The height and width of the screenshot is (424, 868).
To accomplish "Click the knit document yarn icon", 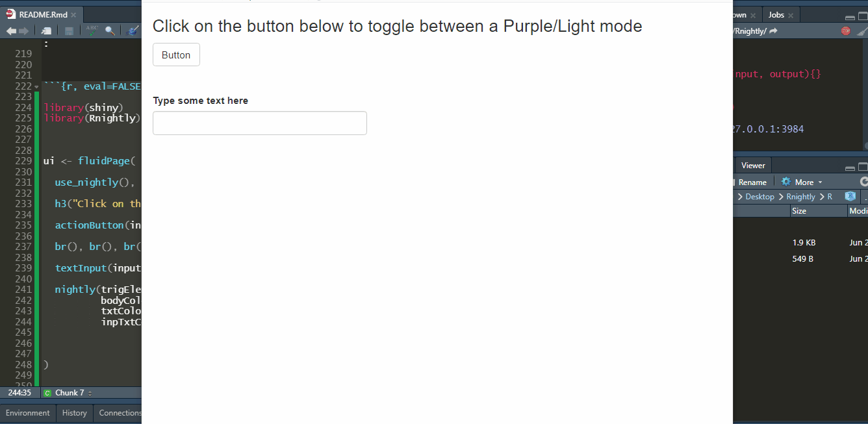I will (132, 31).
